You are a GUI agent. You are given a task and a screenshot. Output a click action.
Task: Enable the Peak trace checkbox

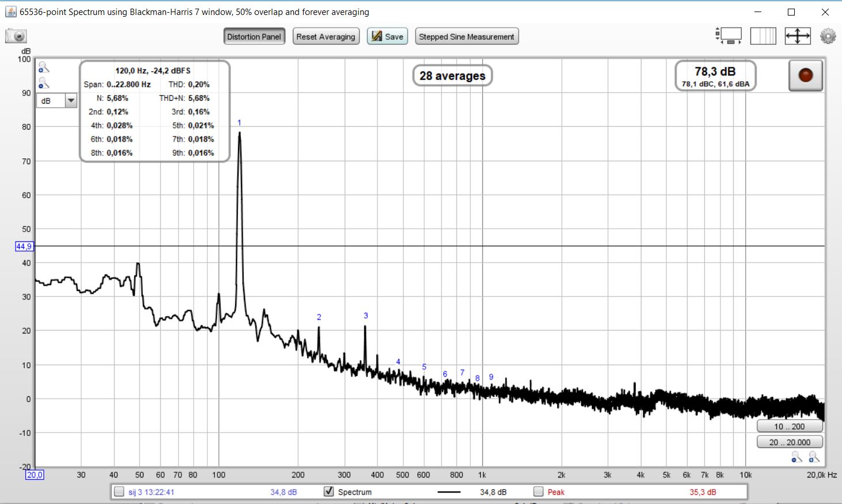538,492
